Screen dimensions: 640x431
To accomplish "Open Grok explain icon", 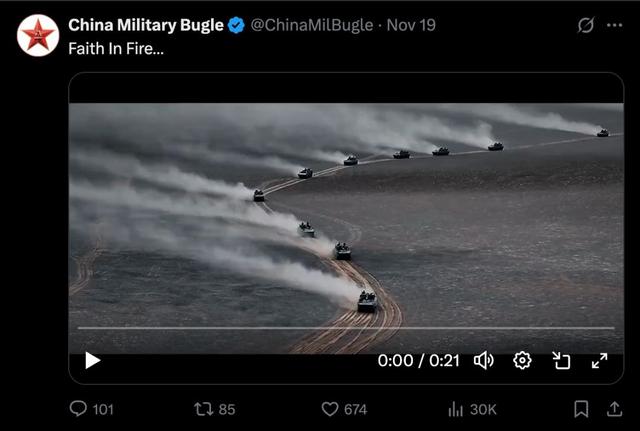I will click(586, 26).
